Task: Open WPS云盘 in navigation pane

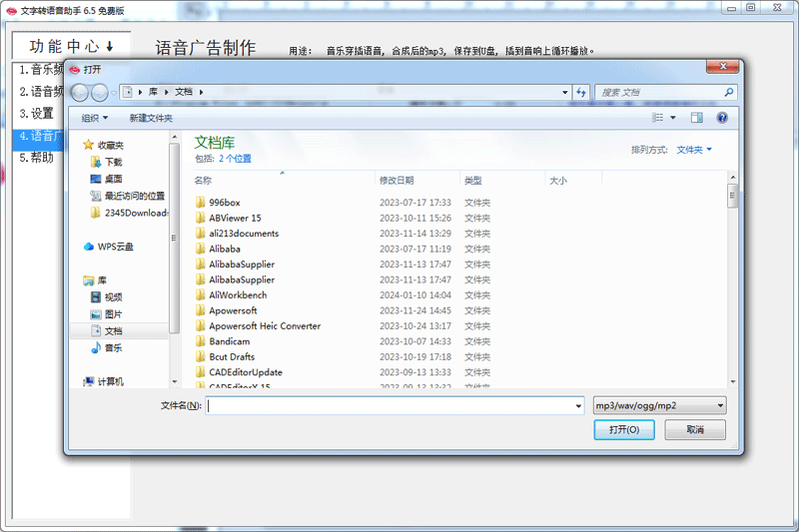Action: pos(109,247)
